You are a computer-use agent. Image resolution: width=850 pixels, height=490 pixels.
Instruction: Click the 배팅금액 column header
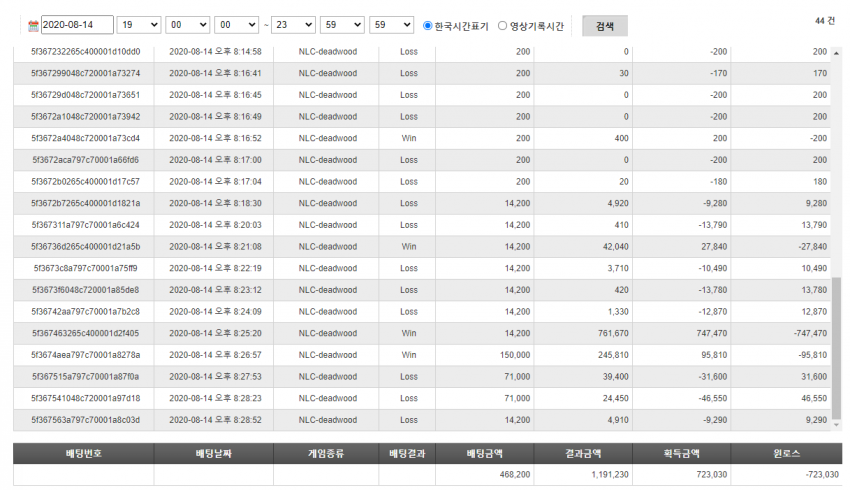(x=485, y=453)
